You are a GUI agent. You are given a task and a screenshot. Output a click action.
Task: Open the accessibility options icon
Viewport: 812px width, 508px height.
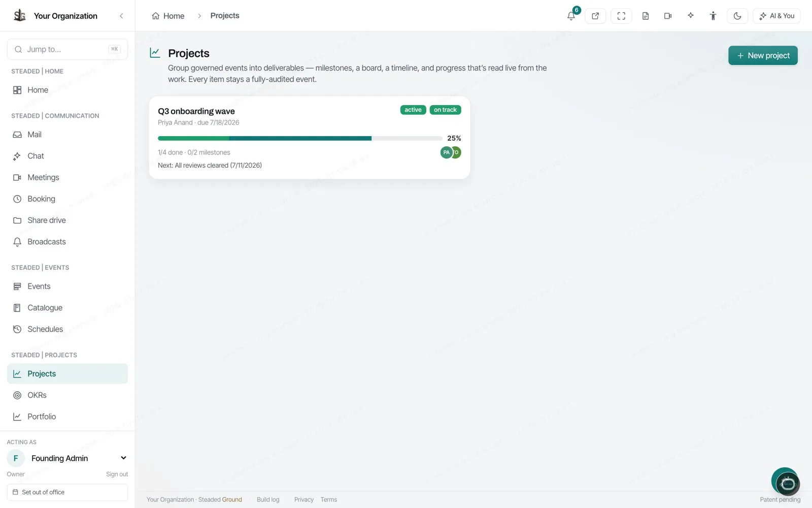713,16
